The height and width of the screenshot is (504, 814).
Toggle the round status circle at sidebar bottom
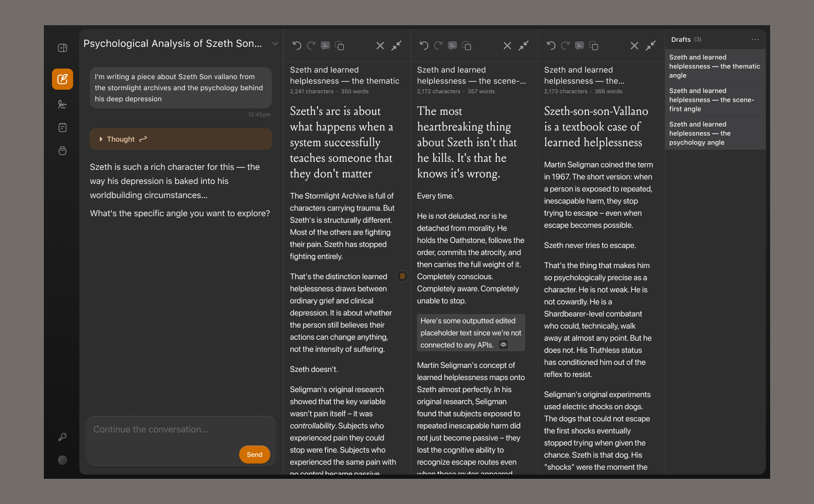[x=63, y=460]
